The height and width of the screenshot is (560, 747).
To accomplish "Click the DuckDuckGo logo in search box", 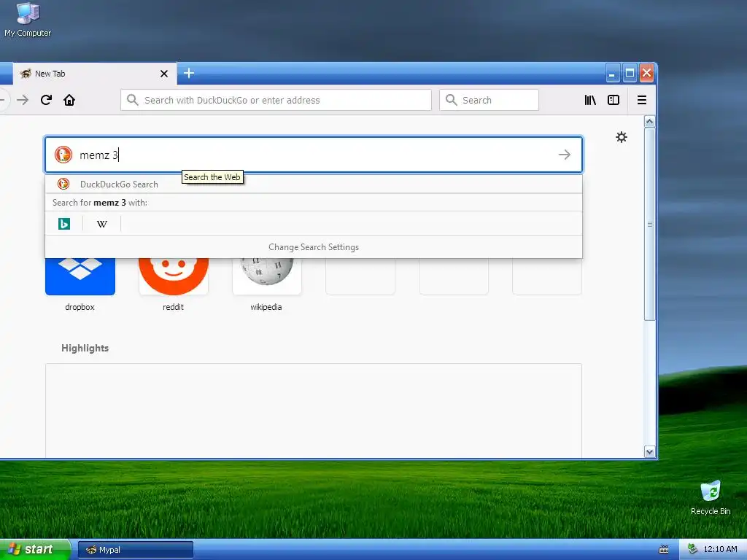I will (x=63, y=155).
